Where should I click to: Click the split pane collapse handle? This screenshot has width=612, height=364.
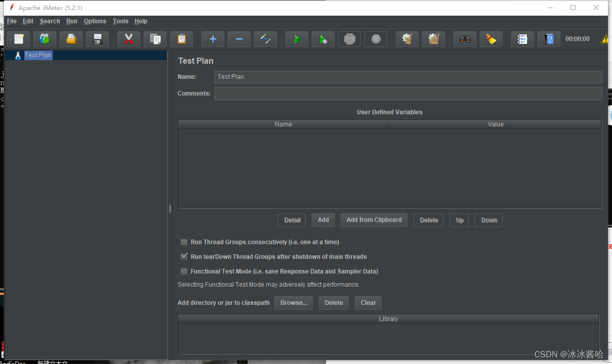[x=170, y=209]
